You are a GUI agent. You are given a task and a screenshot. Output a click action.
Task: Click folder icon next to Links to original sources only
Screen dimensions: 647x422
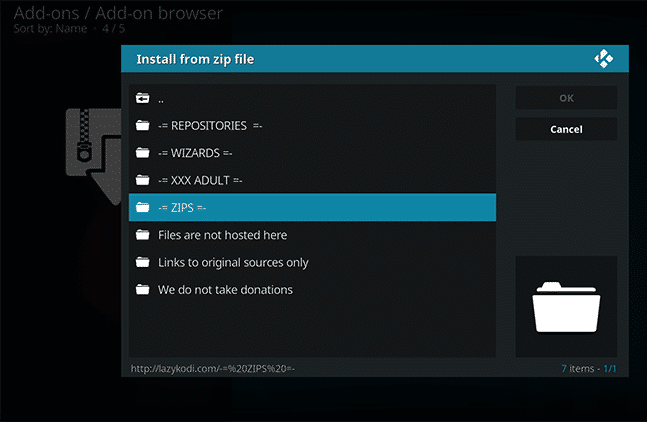pos(143,262)
